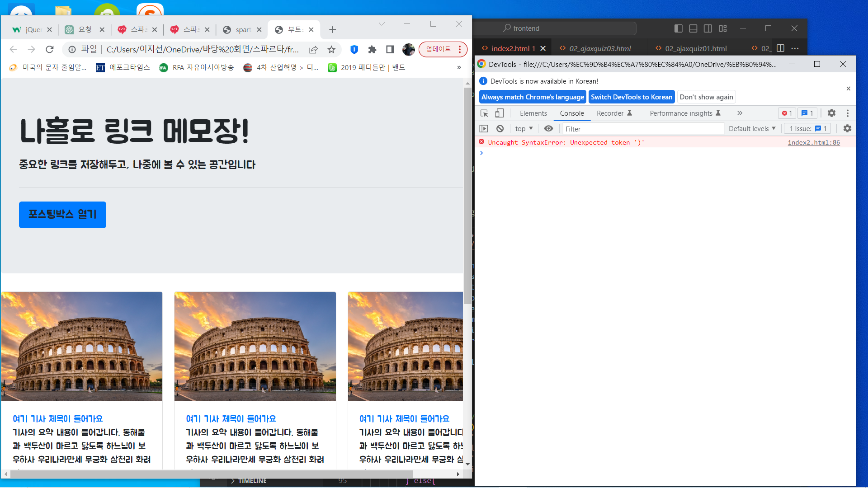The height and width of the screenshot is (488, 868).
Task: Share this page via the share icon
Action: click(313, 49)
